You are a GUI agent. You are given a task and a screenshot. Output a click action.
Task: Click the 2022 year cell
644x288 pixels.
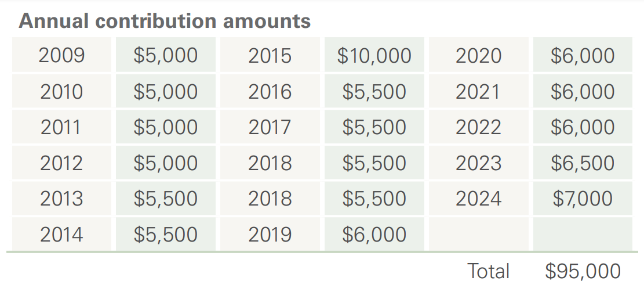[478, 127]
